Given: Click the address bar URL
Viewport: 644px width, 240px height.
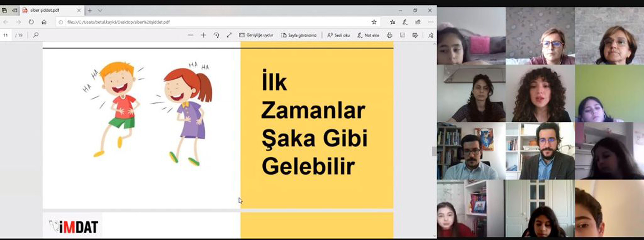Looking at the screenshot, I should [x=118, y=22].
